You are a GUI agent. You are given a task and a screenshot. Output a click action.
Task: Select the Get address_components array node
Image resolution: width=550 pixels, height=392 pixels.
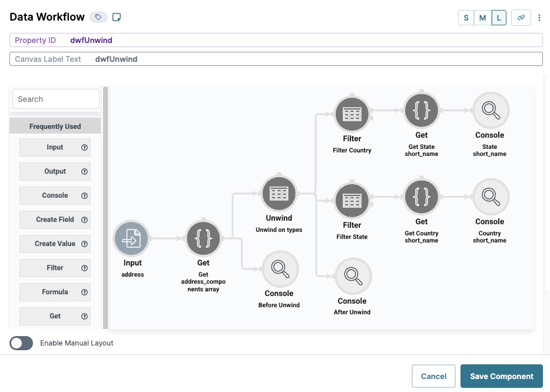[x=203, y=238]
